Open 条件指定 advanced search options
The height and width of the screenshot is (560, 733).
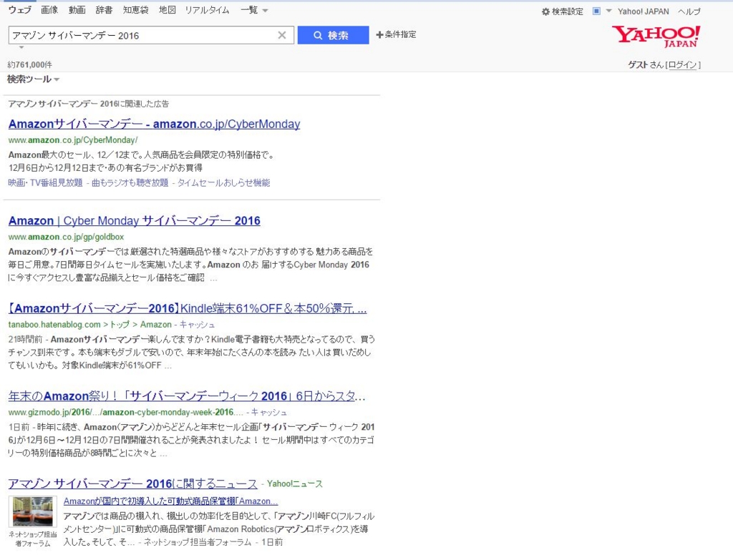396,34
